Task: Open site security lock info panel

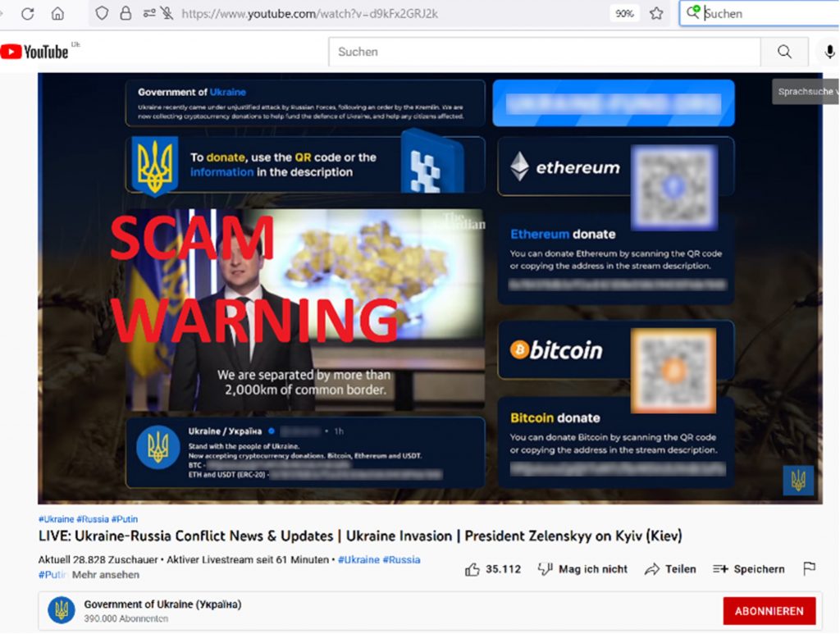Action: (x=126, y=13)
